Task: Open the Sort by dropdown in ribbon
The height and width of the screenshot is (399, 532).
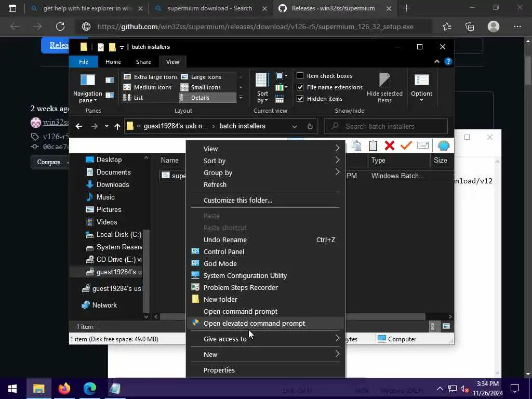Action: 262,88
